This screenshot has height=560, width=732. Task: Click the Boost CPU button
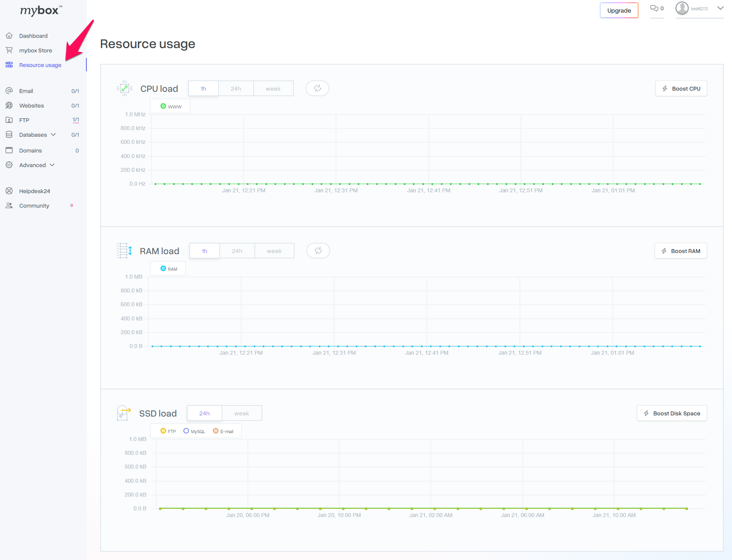pyautogui.click(x=681, y=88)
